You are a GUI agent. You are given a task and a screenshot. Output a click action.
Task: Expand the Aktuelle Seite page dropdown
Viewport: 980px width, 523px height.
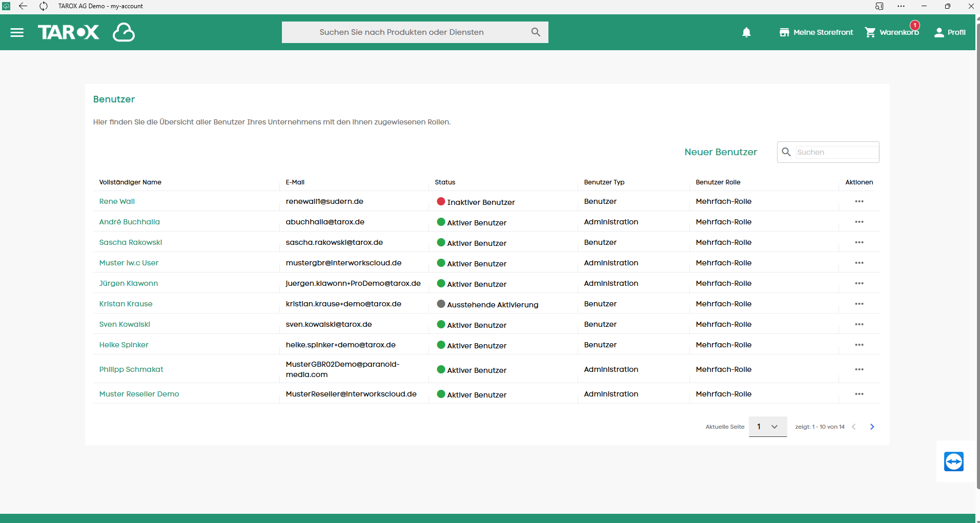click(x=768, y=427)
